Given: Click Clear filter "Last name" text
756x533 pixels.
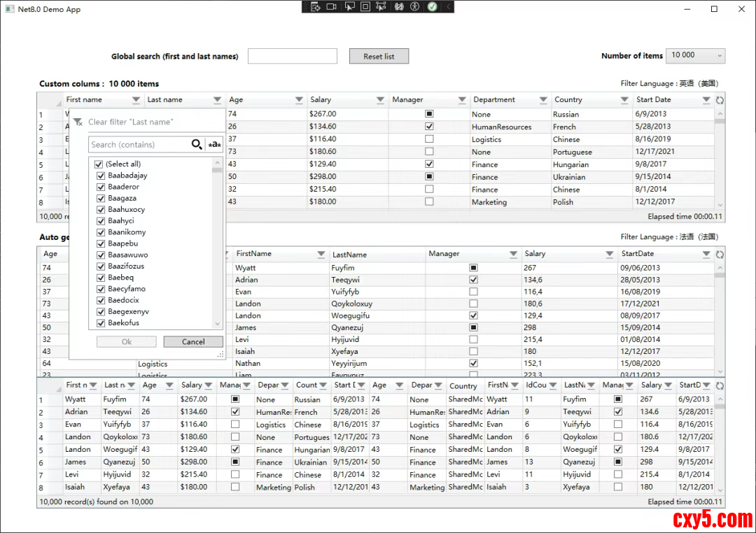Looking at the screenshot, I should (x=130, y=122).
